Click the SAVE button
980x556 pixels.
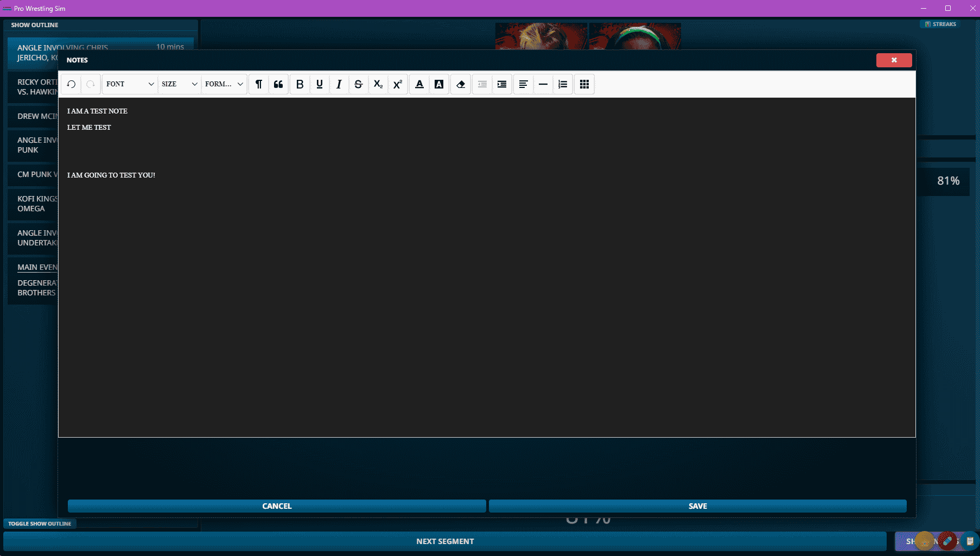coord(698,506)
